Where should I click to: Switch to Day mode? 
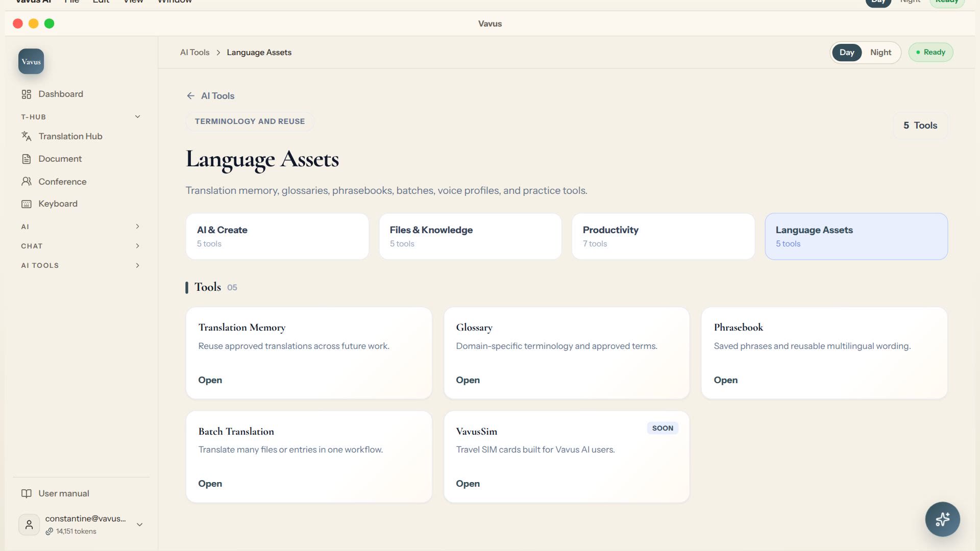pyautogui.click(x=847, y=53)
